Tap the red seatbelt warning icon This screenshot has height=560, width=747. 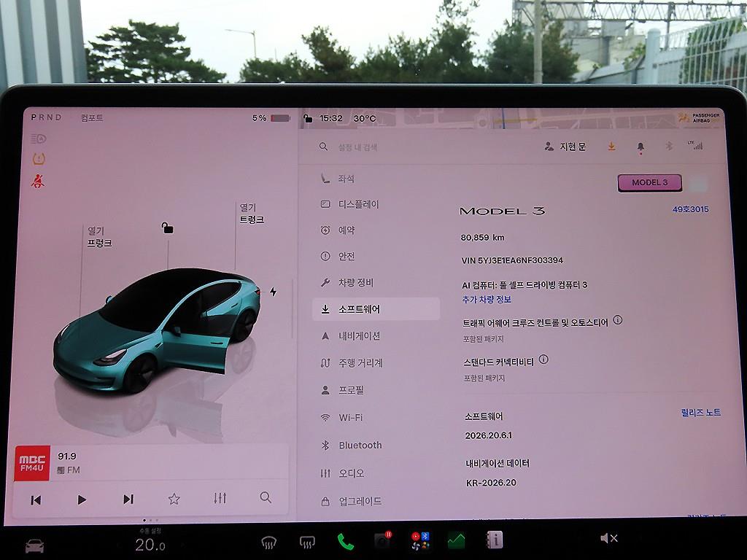coord(38,181)
